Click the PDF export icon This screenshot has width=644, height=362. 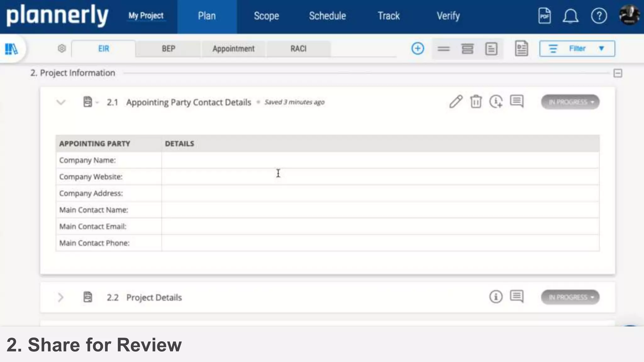click(544, 16)
